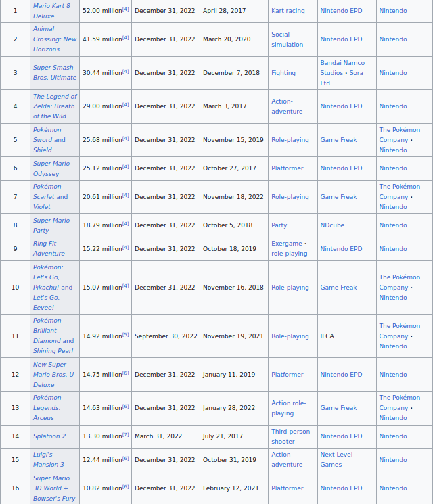
Task: Open Game Freak link in Let's Go Pikachu row
Action: click(x=338, y=288)
